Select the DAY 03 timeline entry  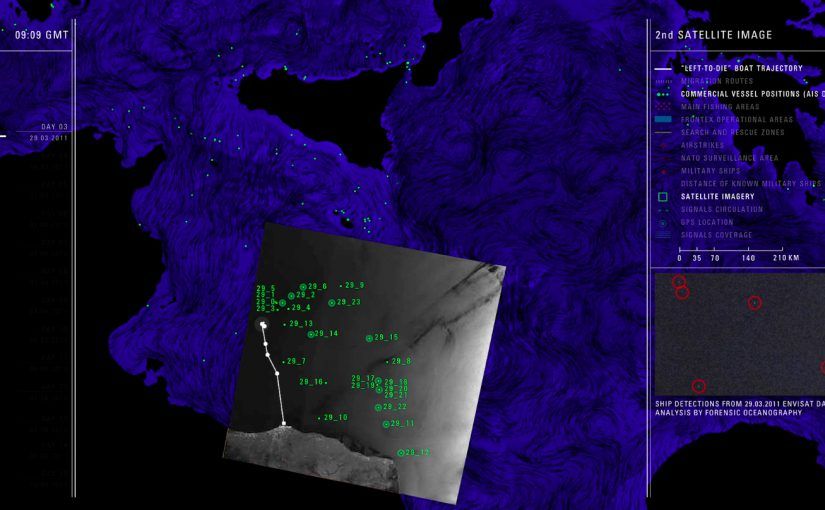click(54, 127)
